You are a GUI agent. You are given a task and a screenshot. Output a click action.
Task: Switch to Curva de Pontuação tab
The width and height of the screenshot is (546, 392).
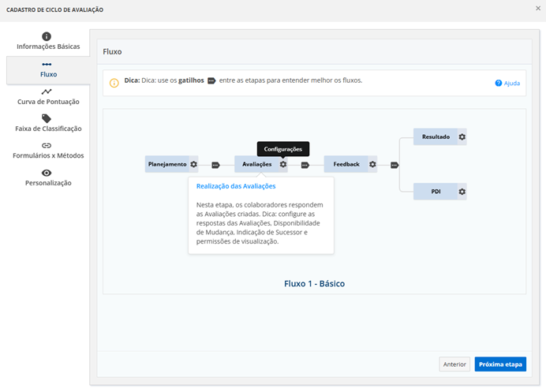point(47,96)
